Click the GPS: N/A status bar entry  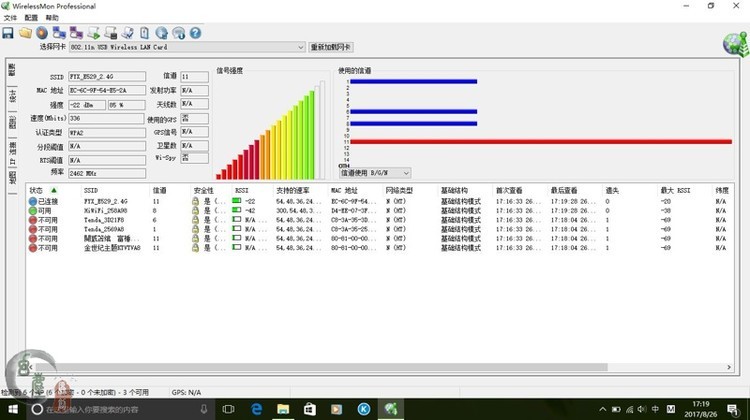(x=186, y=392)
